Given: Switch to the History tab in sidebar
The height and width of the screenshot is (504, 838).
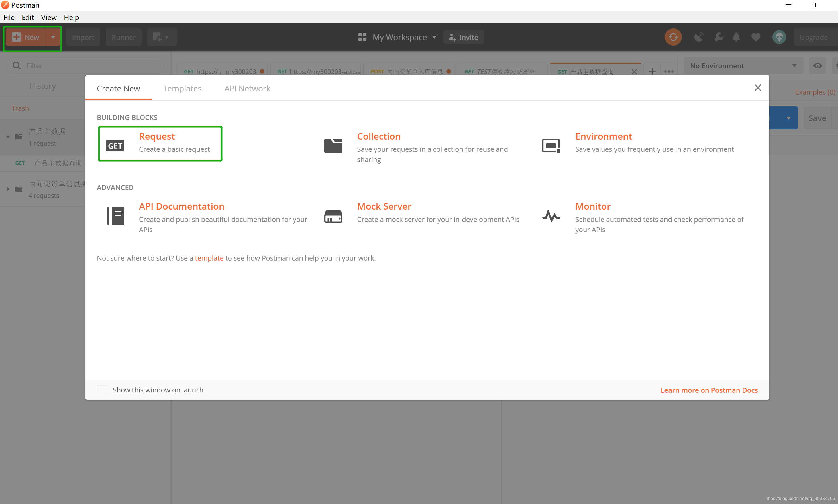Looking at the screenshot, I should 42,86.
